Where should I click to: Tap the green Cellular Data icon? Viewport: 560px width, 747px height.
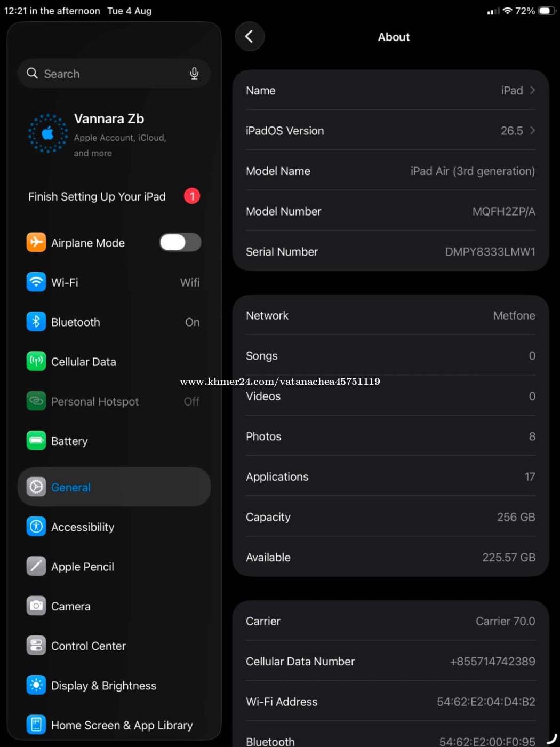36,361
